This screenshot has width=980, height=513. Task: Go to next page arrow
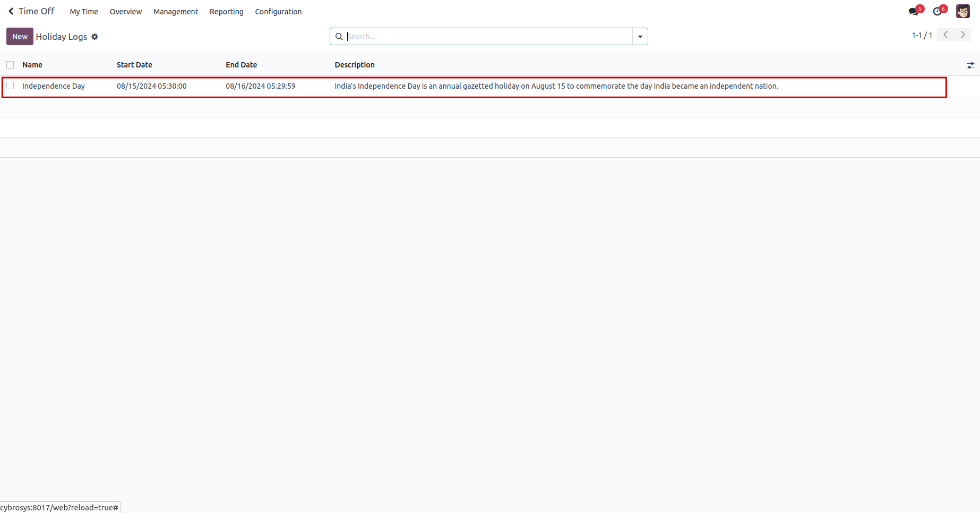click(962, 35)
